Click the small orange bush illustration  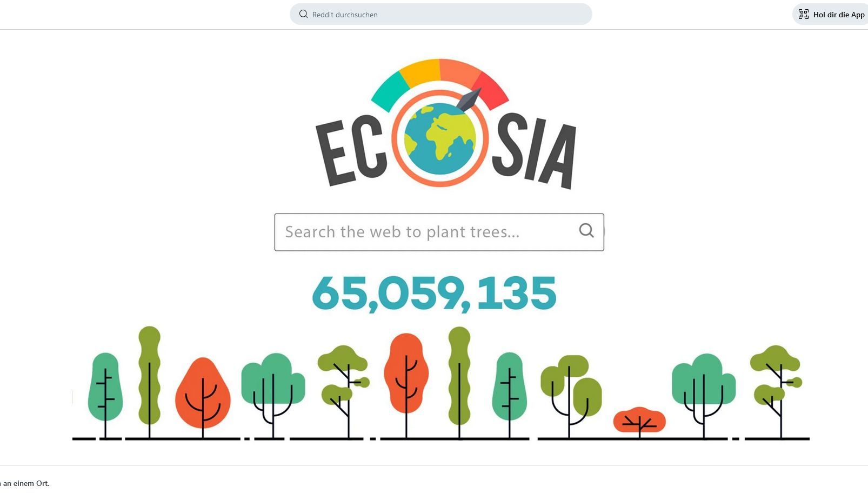tap(639, 420)
